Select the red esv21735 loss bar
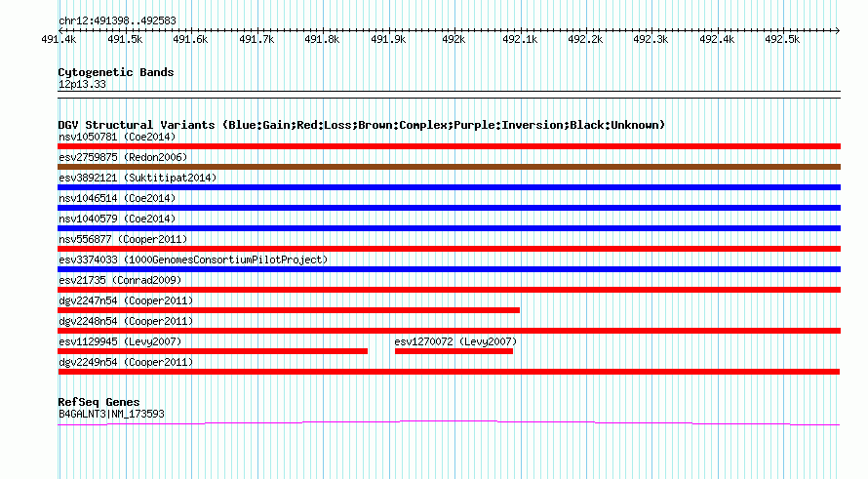 pos(449,290)
